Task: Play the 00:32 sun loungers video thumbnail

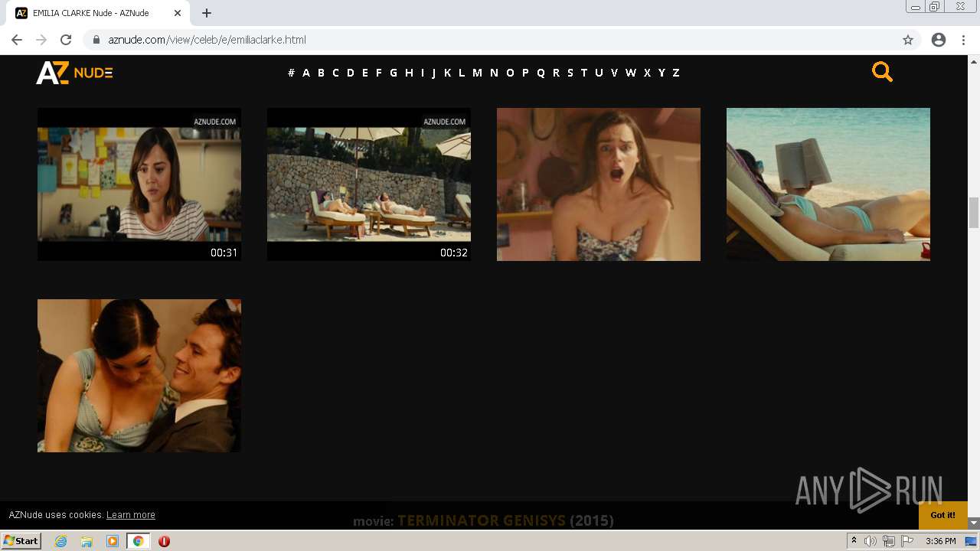Action: [369, 184]
